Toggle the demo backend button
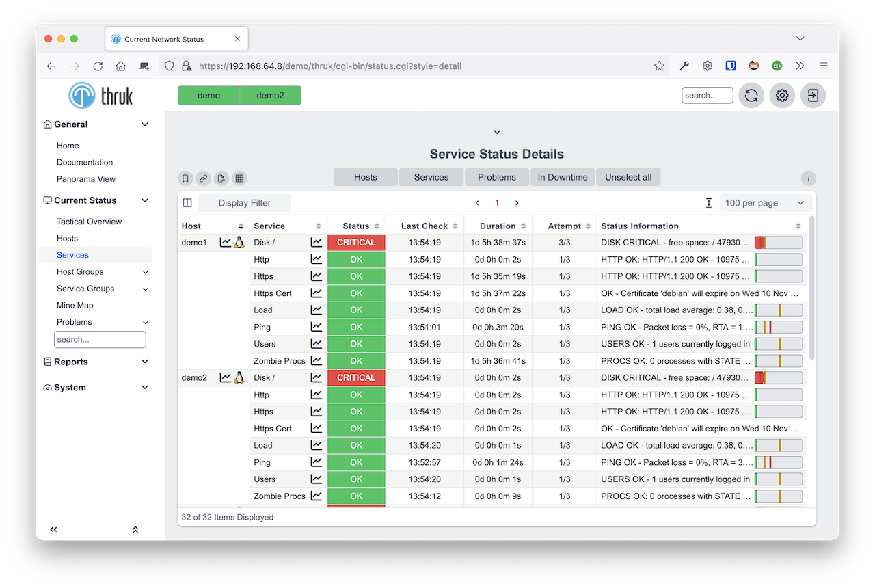Screen dimensions: 875x588 (x=208, y=96)
